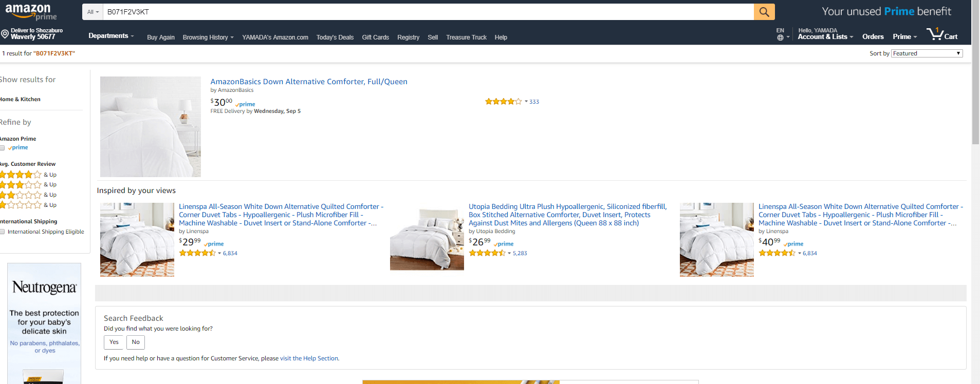The height and width of the screenshot is (384, 980).
Task: Open the shopping Cart icon
Action: point(941,34)
